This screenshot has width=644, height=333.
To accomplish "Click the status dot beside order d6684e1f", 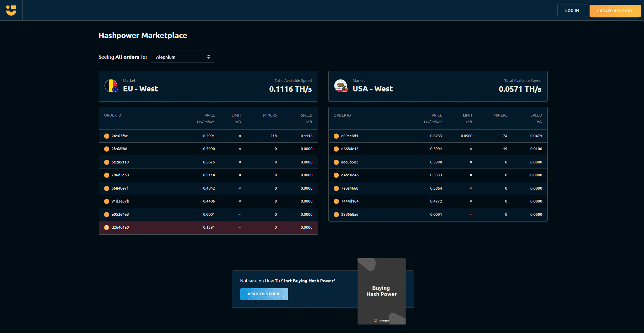I will (336, 149).
